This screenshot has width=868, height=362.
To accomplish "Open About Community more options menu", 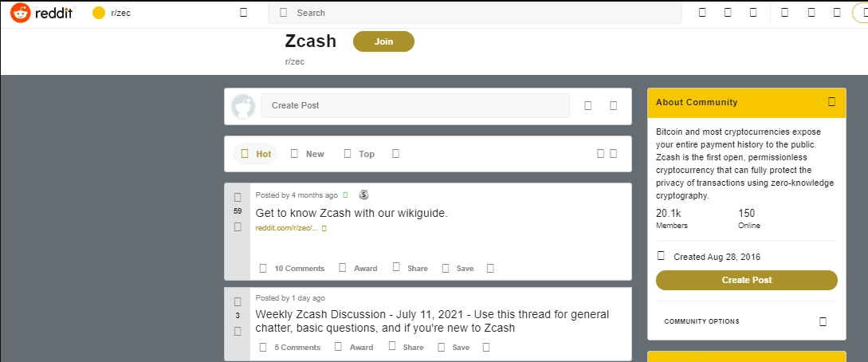I will [831, 102].
